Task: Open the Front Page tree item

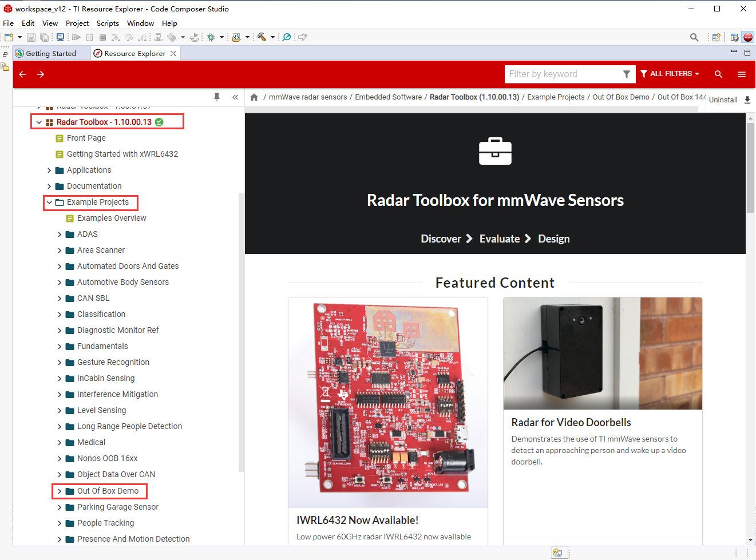Action: point(86,138)
